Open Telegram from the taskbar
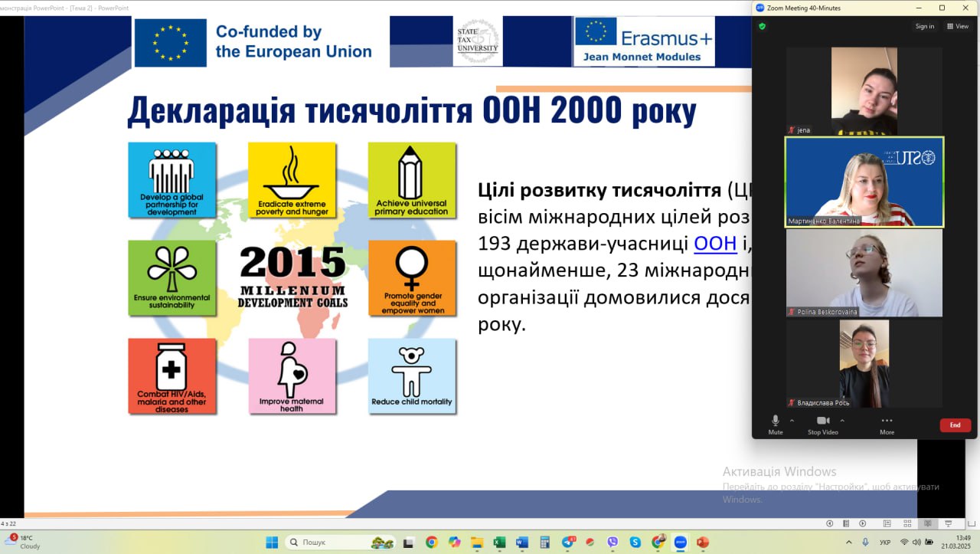This screenshot has width=980, height=554. [x=568, y=543]
